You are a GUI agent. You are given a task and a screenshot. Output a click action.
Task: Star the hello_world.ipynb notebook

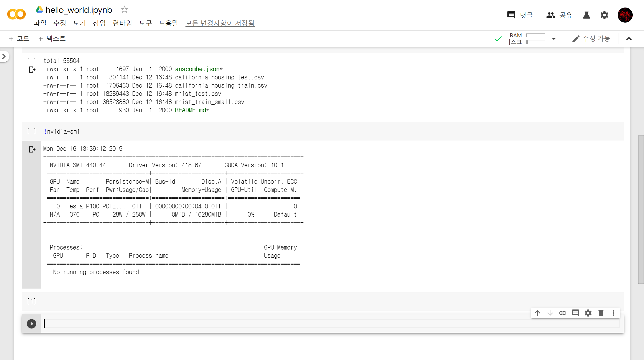click(124, 10)
